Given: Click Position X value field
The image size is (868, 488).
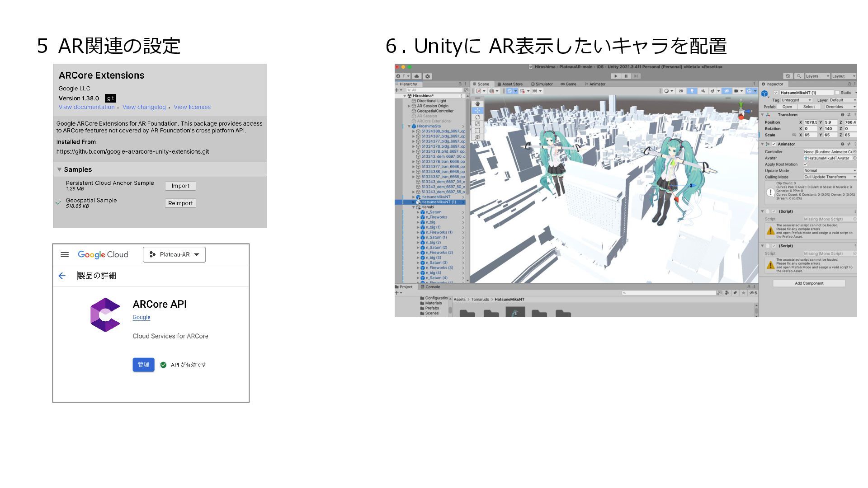Looking at the screenshot, I should point(811,122).
